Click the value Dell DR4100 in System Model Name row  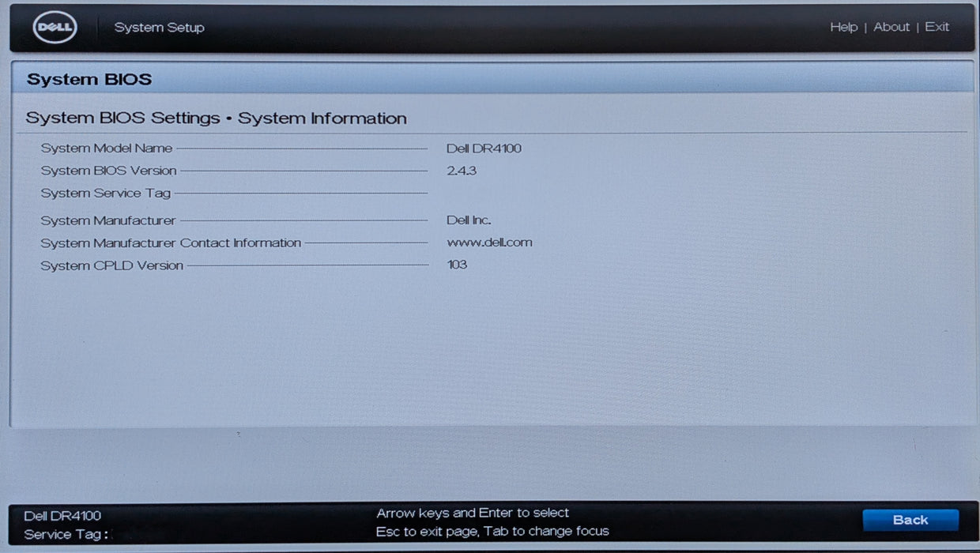(x=484, y=148)
